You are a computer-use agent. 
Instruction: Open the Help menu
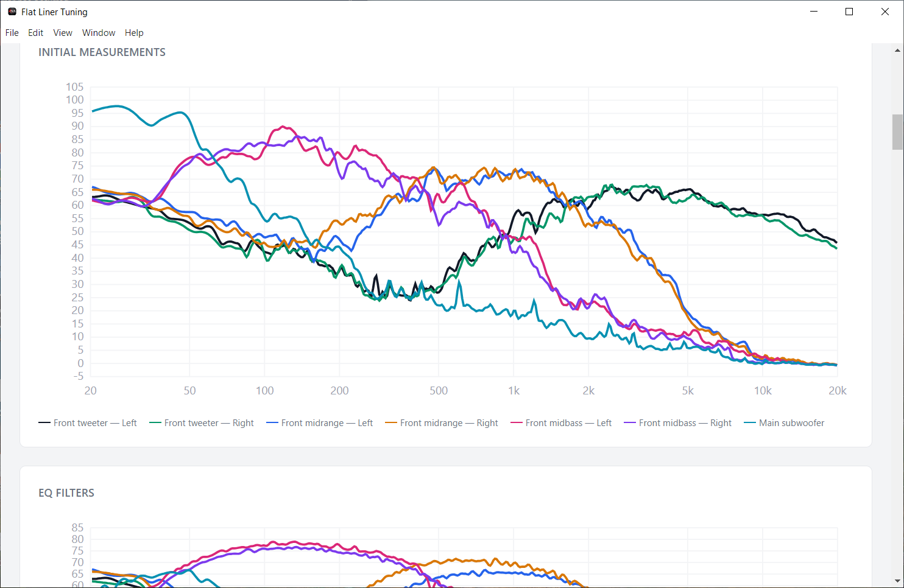pos(134,33)
